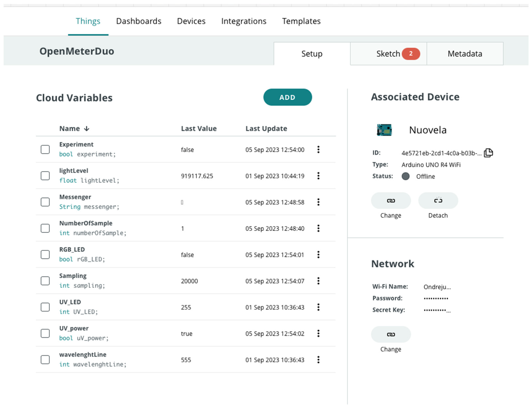Open options menu for UV_LED variable
This screenshot has height=409, width=532.
(x=318, y=307)
